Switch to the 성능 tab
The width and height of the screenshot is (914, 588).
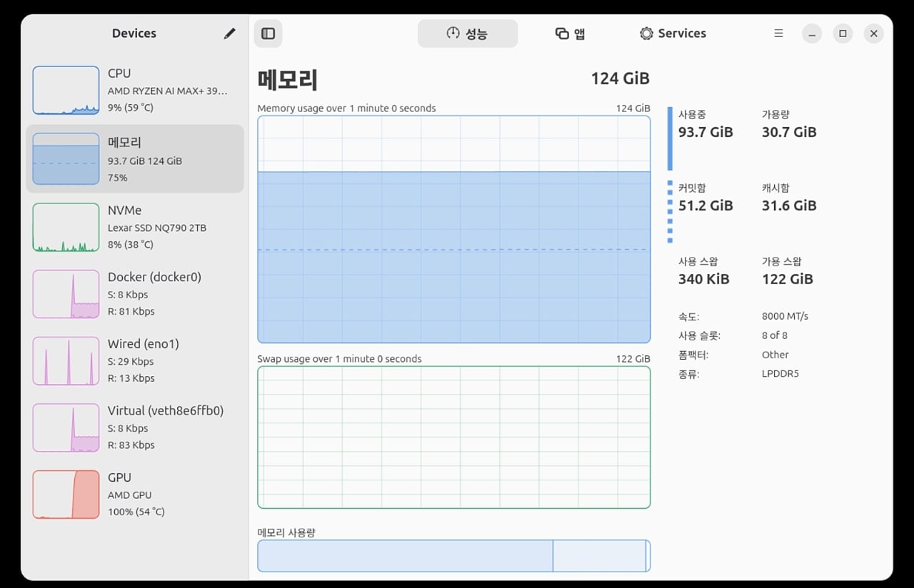pos(468,34)
